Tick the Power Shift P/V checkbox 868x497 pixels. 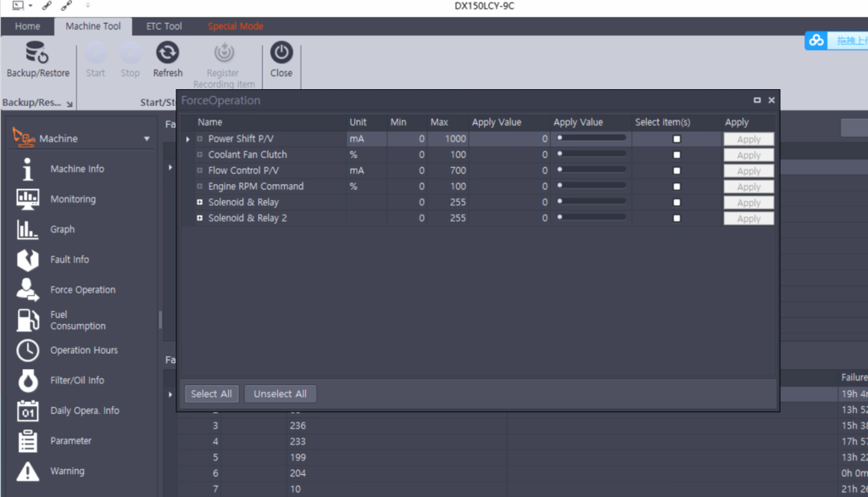pos(676,139)
